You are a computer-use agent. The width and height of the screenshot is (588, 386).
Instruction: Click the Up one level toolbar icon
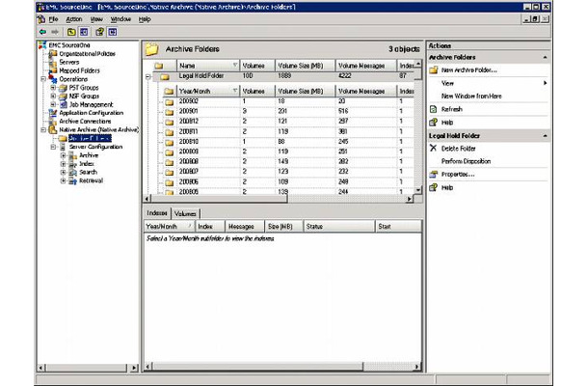71,32
